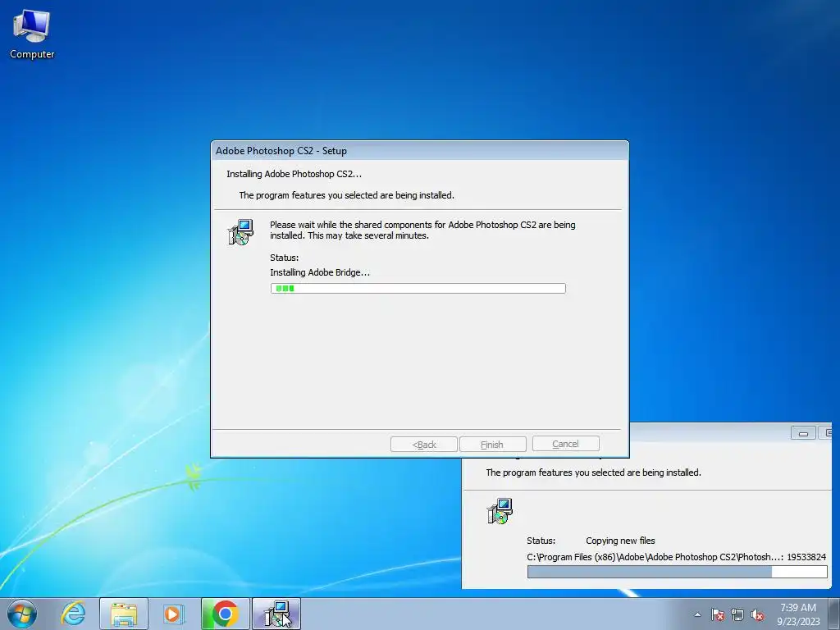Show hidden system tray icons arrow

pyautogui.click(x=697, y=614)
